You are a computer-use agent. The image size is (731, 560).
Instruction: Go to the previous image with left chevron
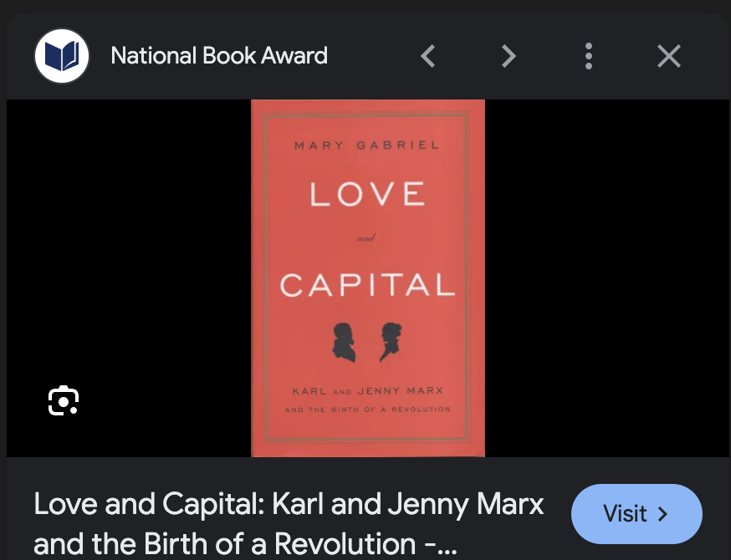[428, 56]
